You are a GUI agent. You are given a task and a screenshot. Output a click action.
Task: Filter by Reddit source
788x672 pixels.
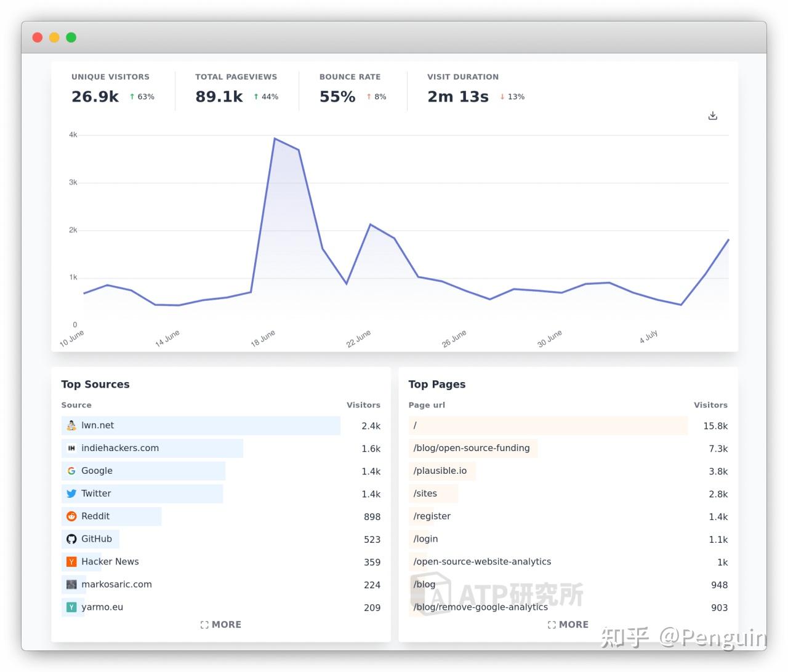pyautogui.click(x=221, y=516)
